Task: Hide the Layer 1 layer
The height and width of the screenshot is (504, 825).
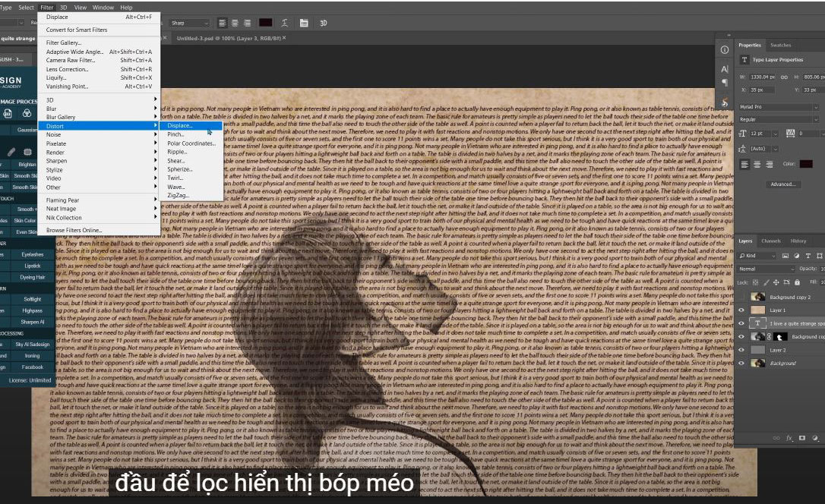Action: [741, 310]
